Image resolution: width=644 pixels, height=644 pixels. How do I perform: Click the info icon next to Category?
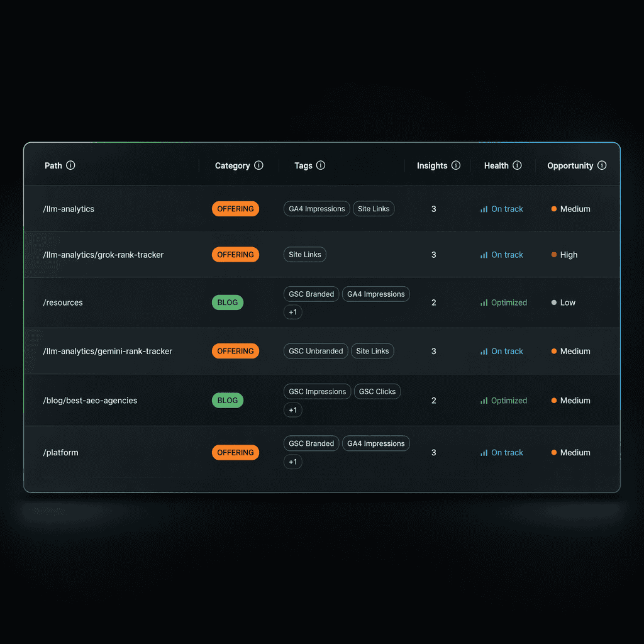pyautogui.click(x=258, y=165)
